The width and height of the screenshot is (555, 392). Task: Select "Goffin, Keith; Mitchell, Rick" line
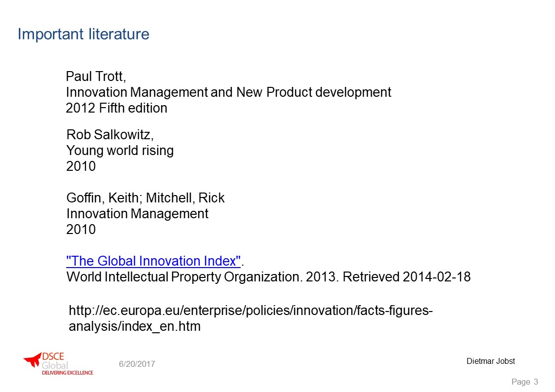[x=145, y=198]
